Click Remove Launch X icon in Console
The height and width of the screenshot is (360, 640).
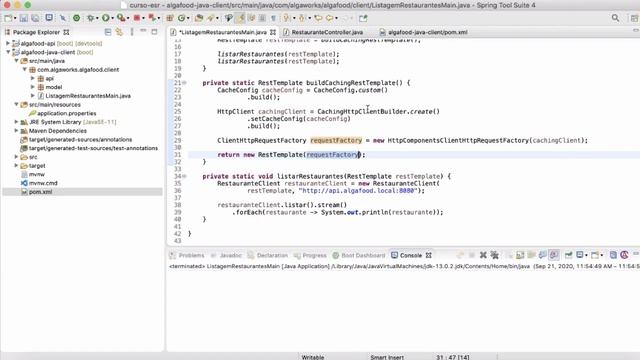483,255
